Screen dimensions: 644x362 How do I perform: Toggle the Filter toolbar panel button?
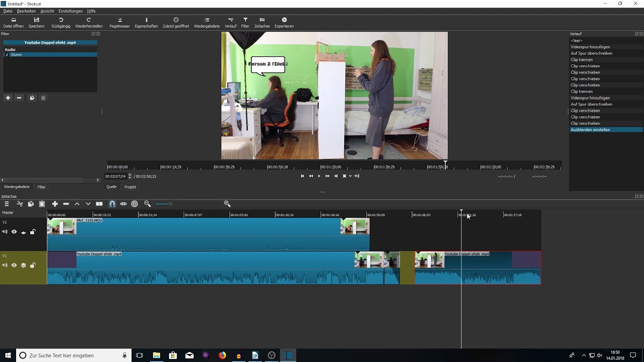point(245,23)
